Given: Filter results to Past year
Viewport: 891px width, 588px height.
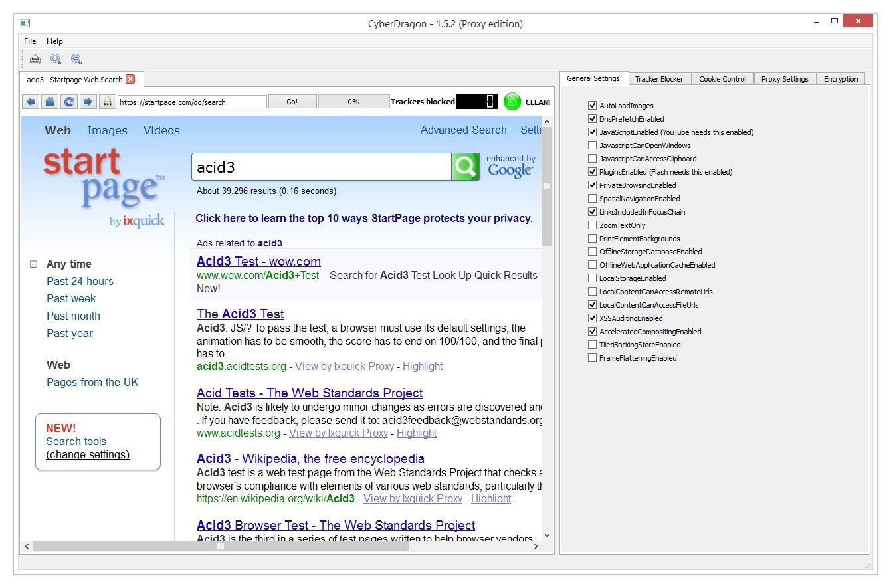Looking at the screenshot, I should (x=70, y=334).
